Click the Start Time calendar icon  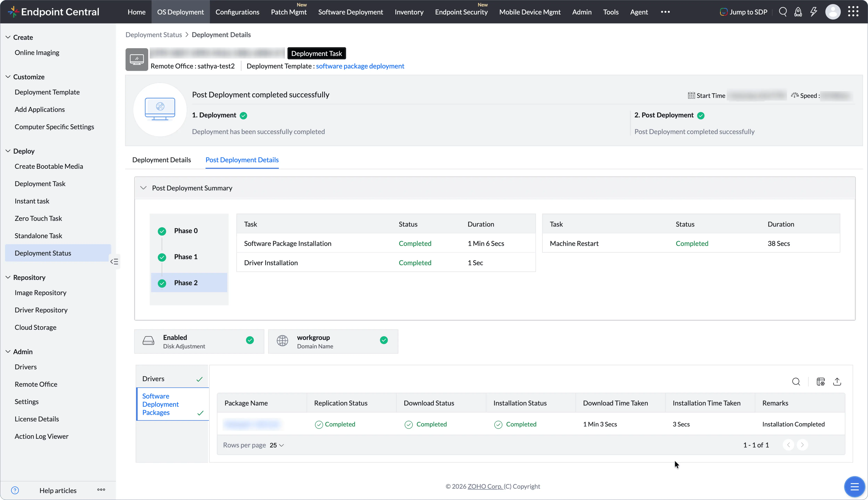coord(691,96)
